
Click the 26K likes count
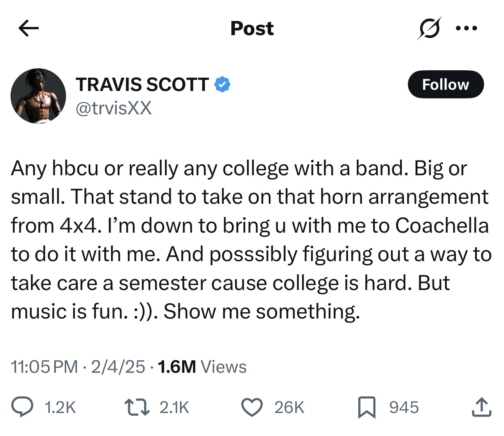coord(289,407)
